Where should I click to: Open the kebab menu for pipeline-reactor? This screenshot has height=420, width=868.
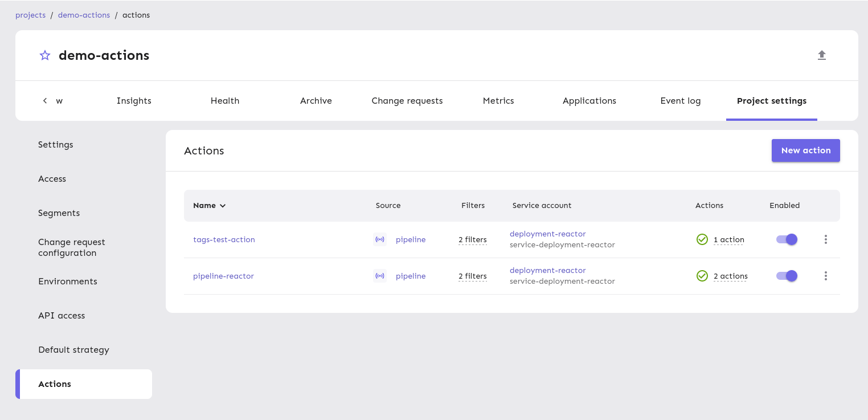tap(825, 276)
